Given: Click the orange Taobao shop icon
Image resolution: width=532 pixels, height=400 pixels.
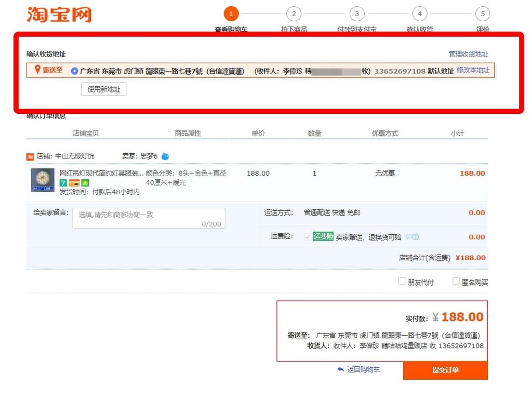Looking at the screenshot, I should [30, 156].
